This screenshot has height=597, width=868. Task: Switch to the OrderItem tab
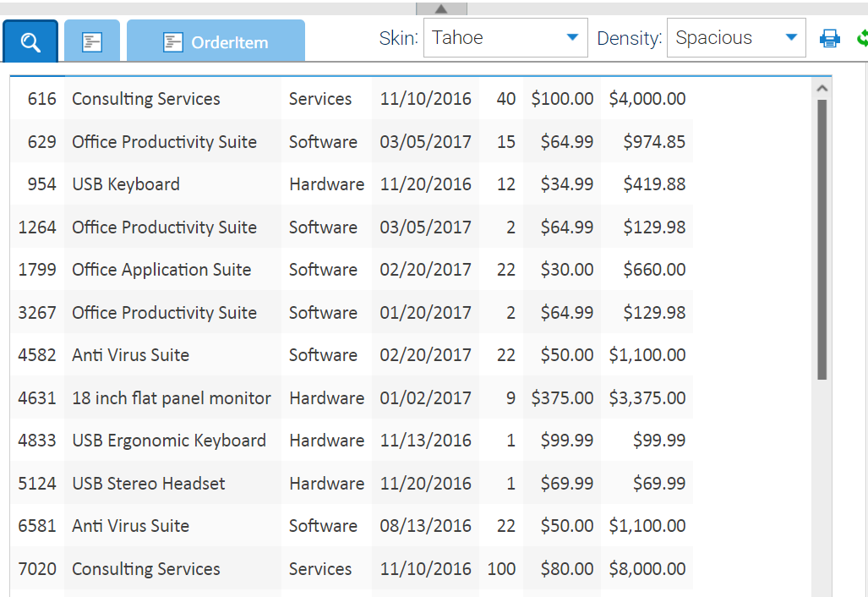tap(216, 42)
